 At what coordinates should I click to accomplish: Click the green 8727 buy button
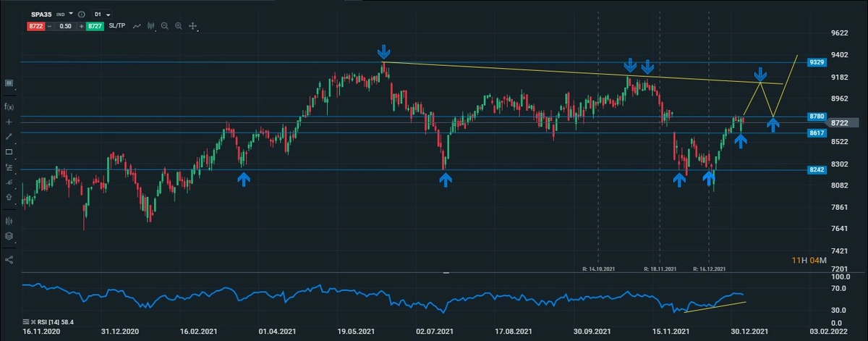tap(95, 26)
